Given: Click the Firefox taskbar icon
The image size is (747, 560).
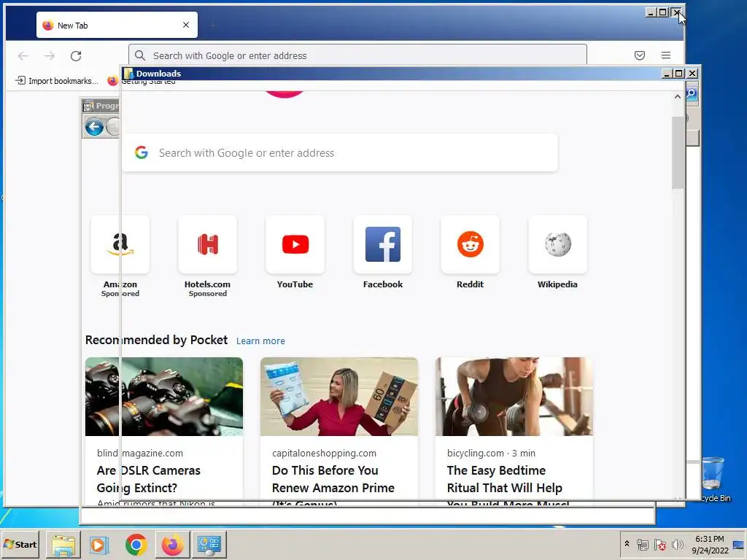Looking at the screenshot, I should coord(172,545).
